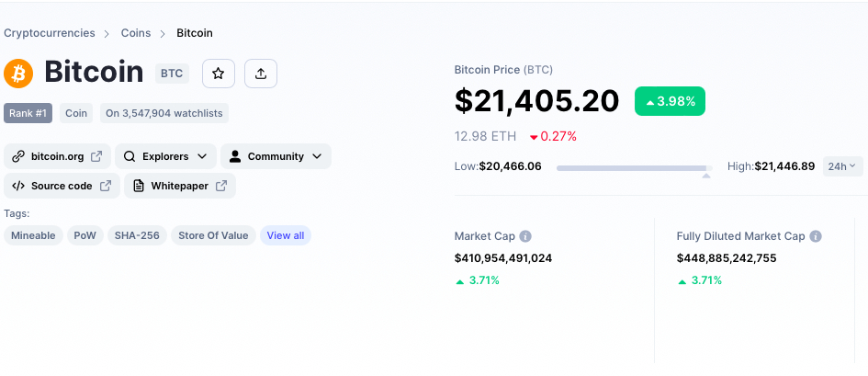Click the orange Bitcoin logo icon

tap(18, 74)
